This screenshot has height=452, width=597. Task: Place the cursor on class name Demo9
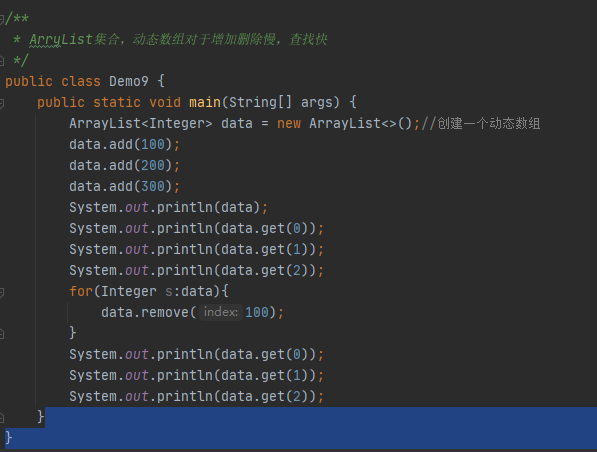(129, 81)
